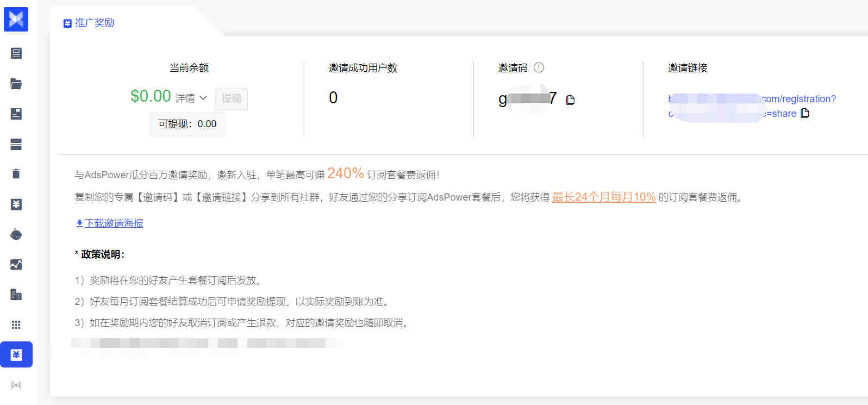Image resolution: width=868 pixels, height=405 pixels.
Task: Click the AdsPower logo in the sidebar
Action: [16, 19]
